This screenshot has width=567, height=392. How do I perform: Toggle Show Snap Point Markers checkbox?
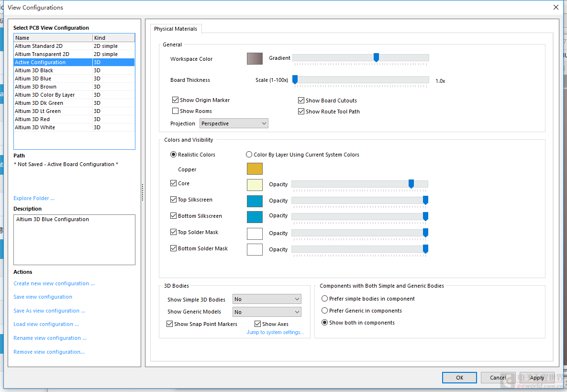pos(169,324)
